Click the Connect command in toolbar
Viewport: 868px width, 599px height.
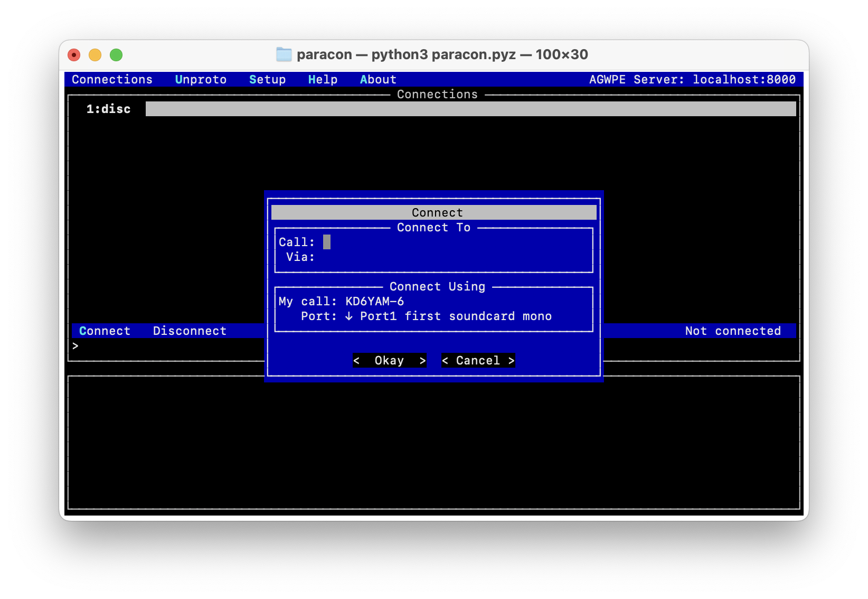[105, 331]
